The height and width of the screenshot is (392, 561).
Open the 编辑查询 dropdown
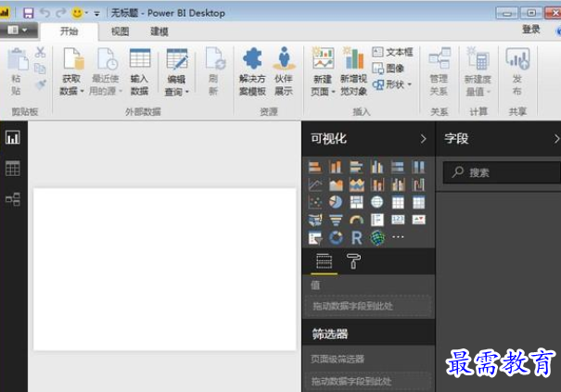pos(176,72)
